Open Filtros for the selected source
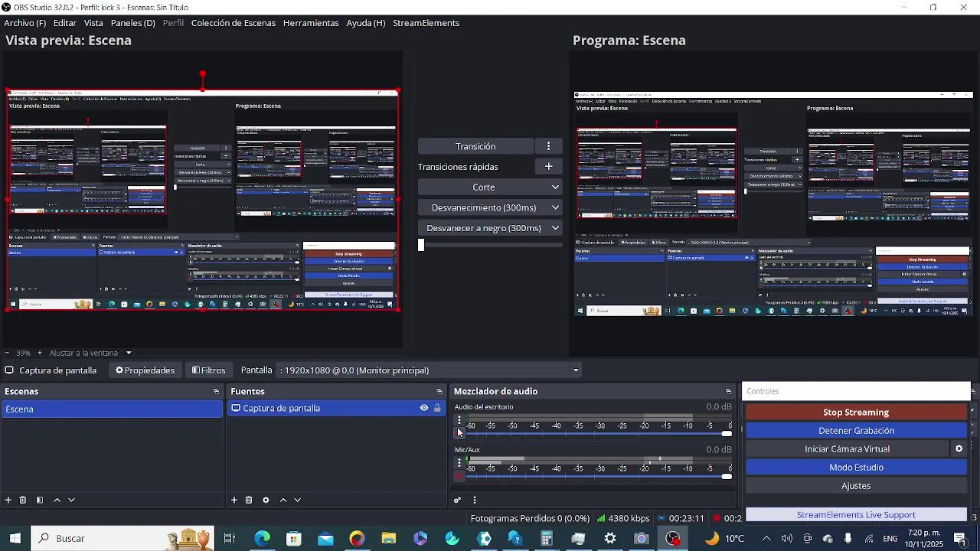The height and width of the screenshot is (551, 980). tap(209, 370)
